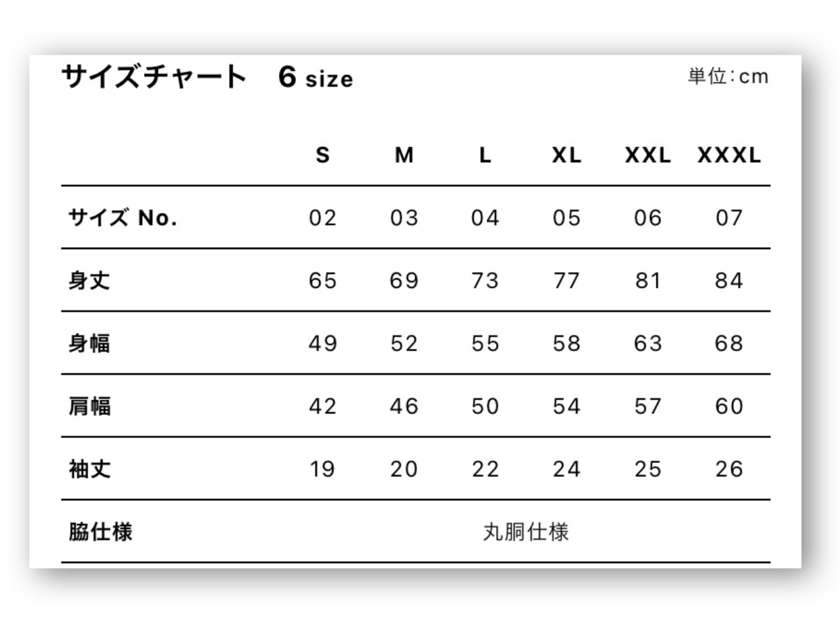Click the 身幅 value 63 for XXL
This screenshot has width=840, height=630.
648,343
